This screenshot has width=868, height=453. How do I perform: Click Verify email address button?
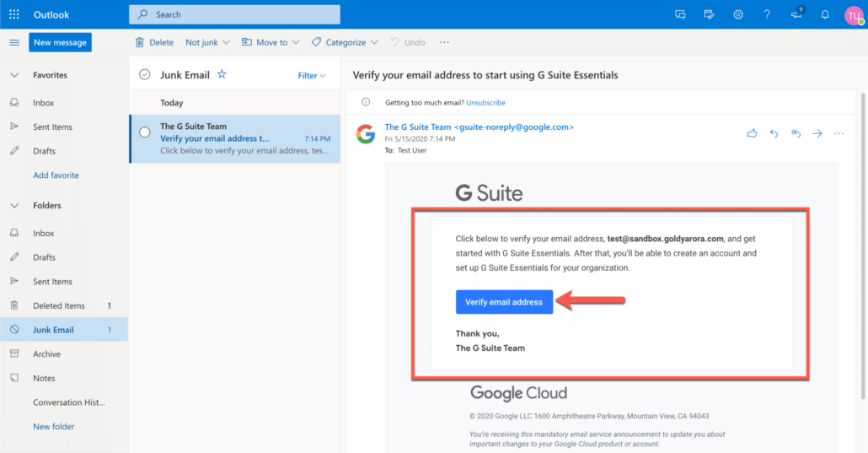[x=504, y=302]
